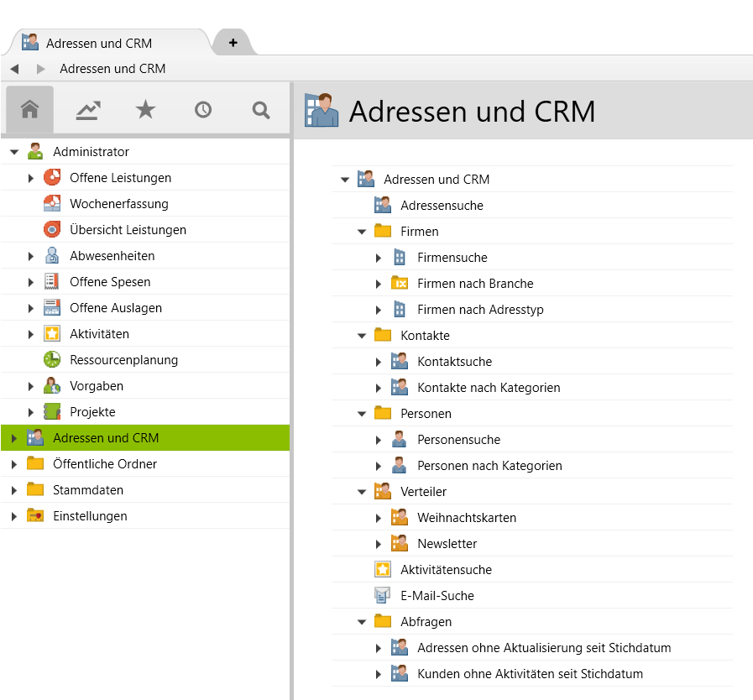Click the Aktivitäten star icon in sidebar
The image size is (753, 700).
(52, 333)
